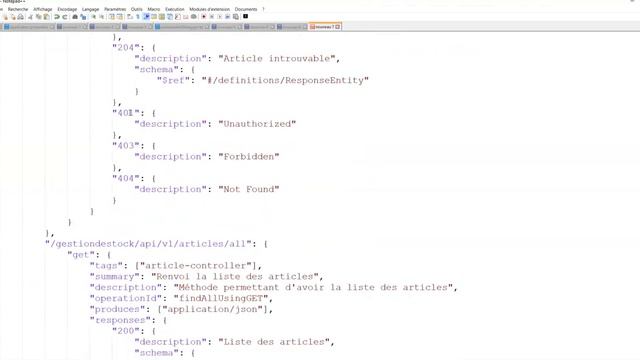Open the Recherche menu

click(x=18, y=9)
